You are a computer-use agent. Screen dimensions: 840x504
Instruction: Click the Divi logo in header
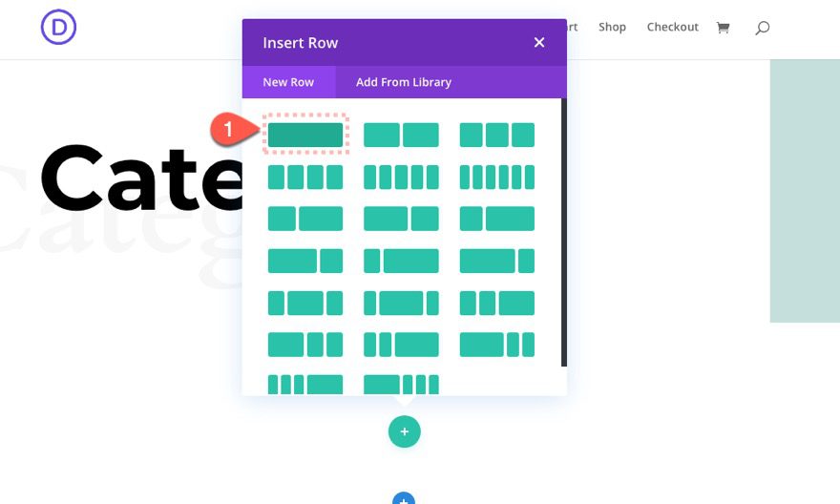(x=58, y=27)
